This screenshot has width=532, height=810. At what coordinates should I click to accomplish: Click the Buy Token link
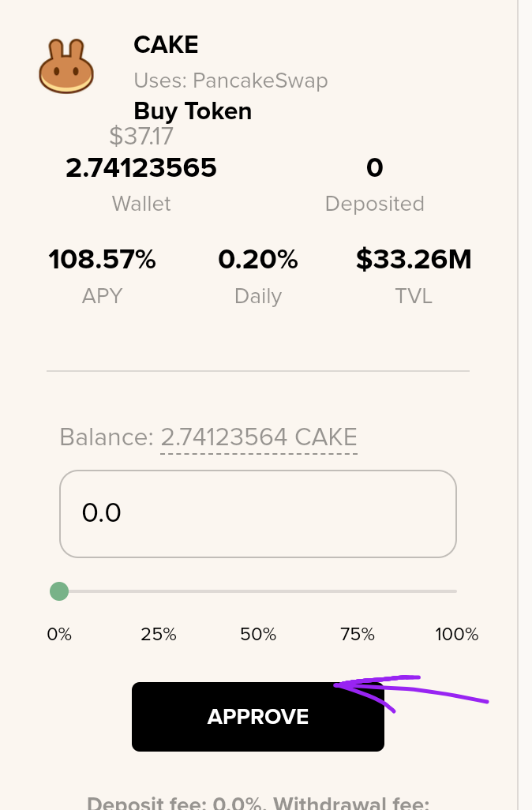click(193, 111)
